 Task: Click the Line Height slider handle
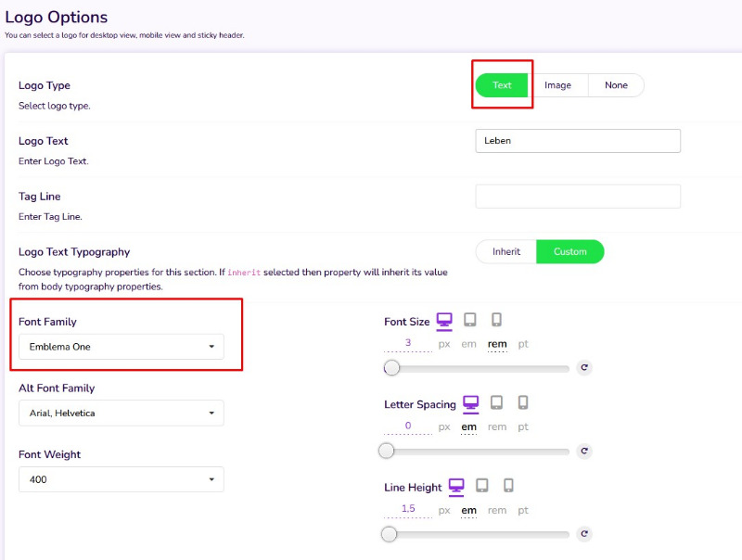(389, 534)
